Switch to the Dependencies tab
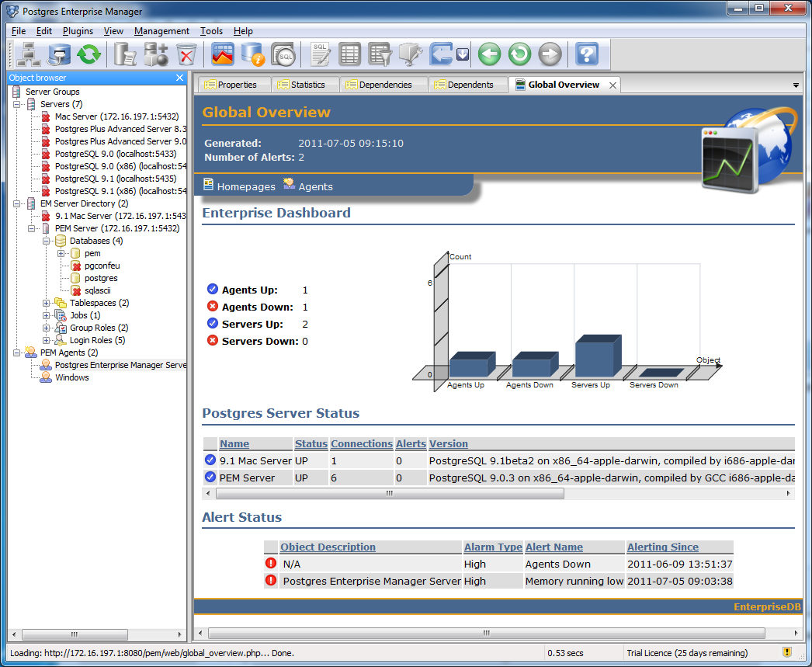This screenshot has width=812, height=667. point(383,85)
